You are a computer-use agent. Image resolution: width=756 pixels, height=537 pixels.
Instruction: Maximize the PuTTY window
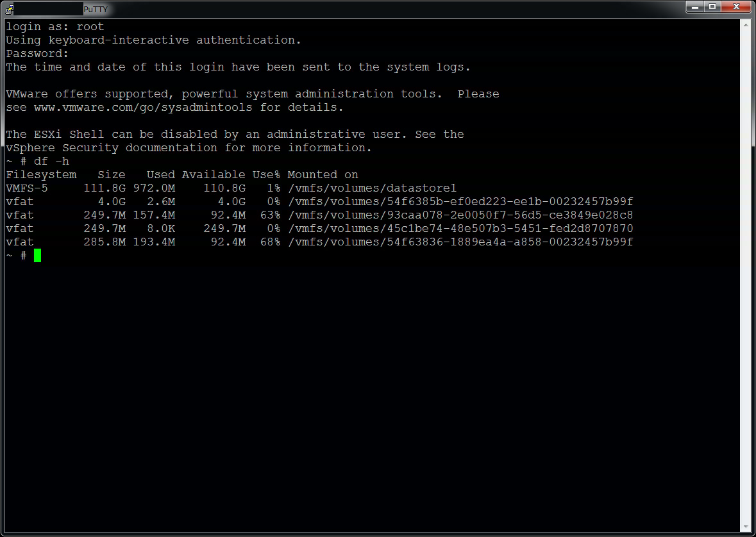pyautogui.click(x=712, y=7)
